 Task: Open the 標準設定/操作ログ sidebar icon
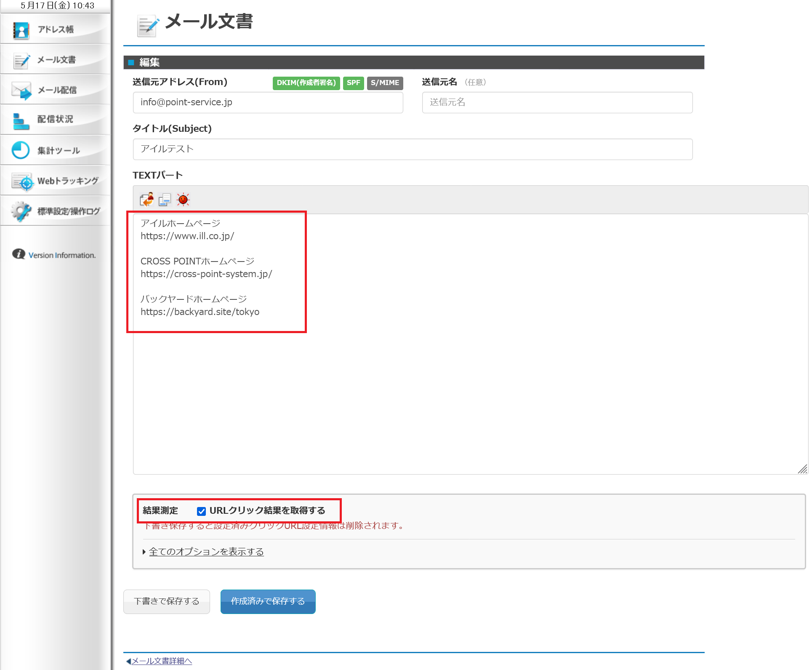pos(21,211)
